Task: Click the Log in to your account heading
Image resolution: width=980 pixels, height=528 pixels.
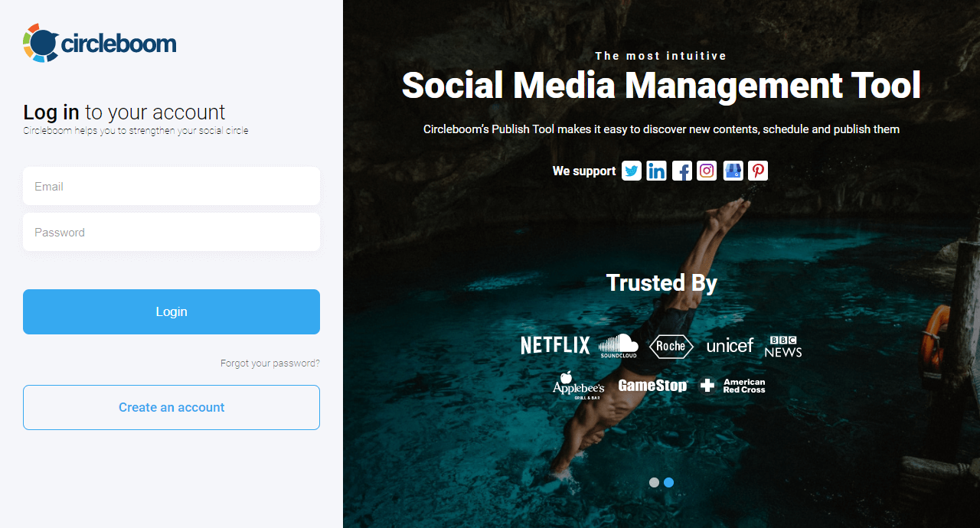Action: tap(124, 112)
